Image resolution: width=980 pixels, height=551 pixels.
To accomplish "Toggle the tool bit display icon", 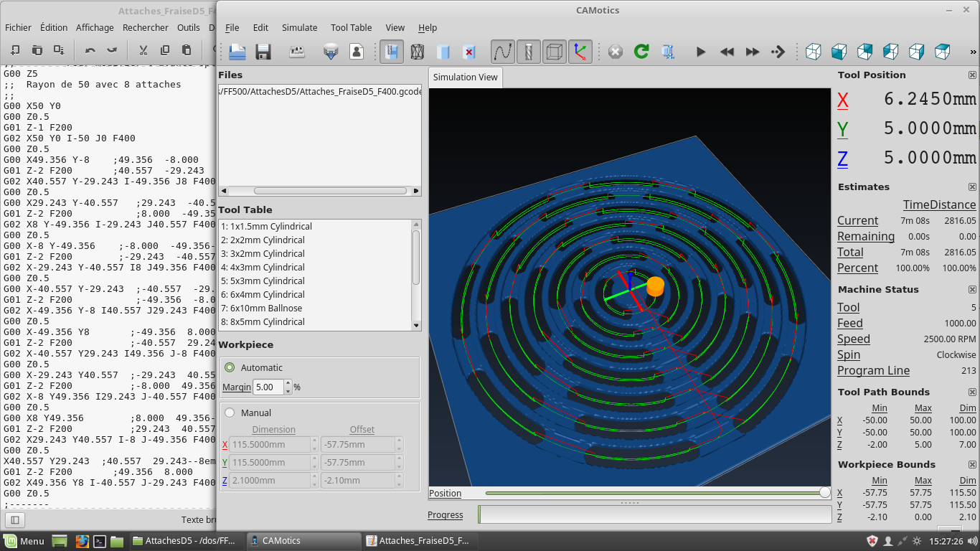I will pos(528,52).
